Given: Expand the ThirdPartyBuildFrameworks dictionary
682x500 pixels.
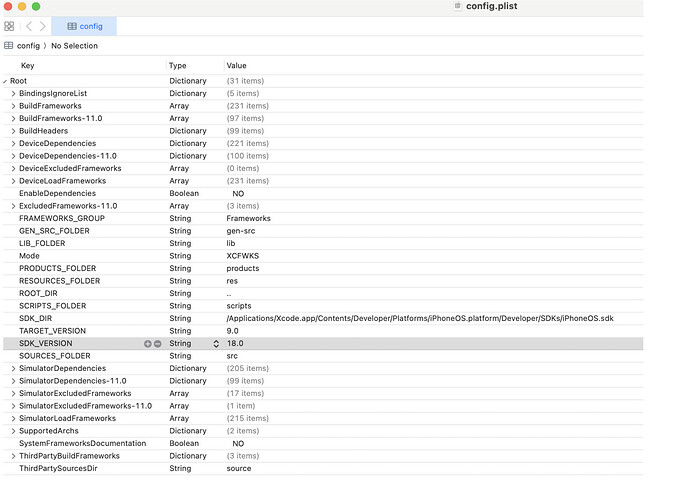Looking at the screenshot, I should tap(13, 456).
